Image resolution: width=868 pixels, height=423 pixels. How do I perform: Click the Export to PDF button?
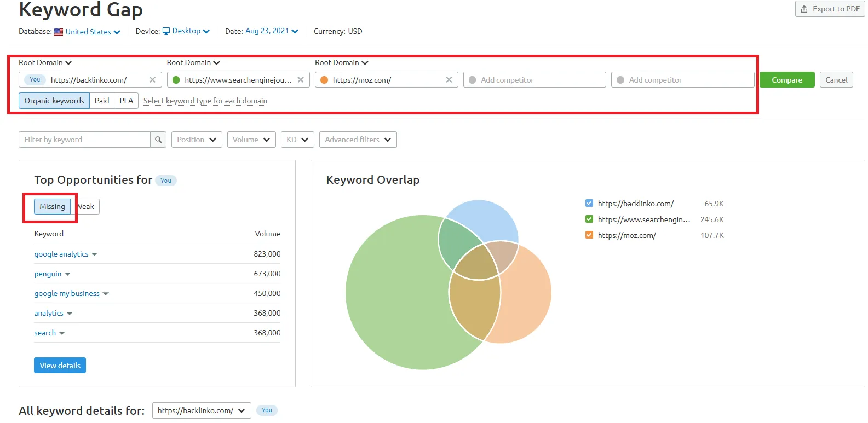(830, 9)
